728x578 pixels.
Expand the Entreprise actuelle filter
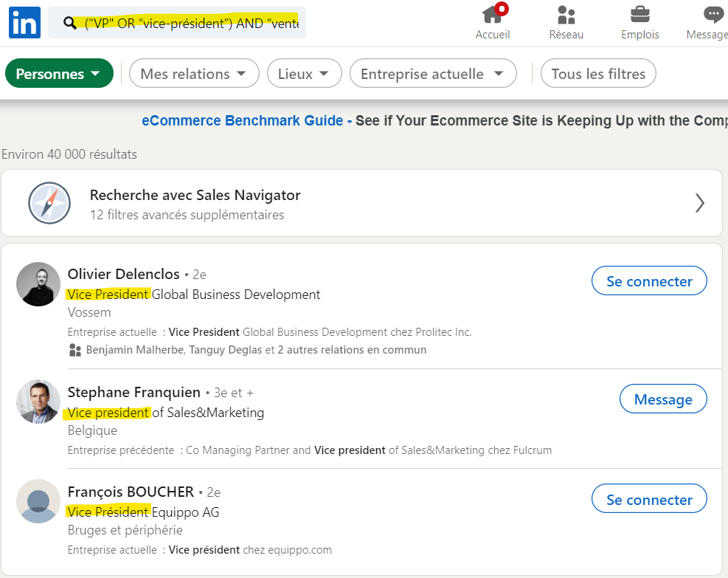[x=433, y=73]
